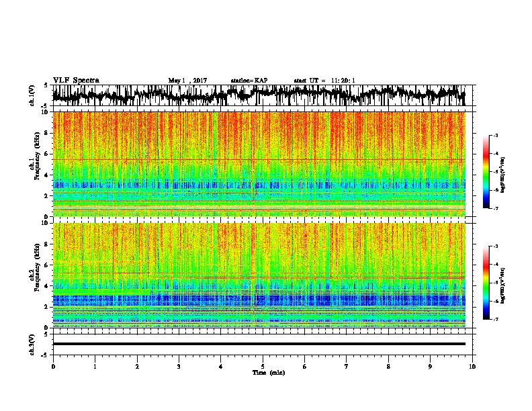Viewport: 532px width, 411px height.
Task: Select the date text "May 1 , 2017"
Action: pyautogui.click(x=187, y=81)
